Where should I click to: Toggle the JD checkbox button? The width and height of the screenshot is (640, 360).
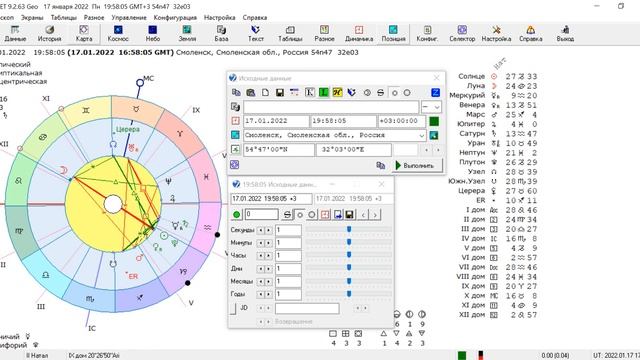233,308
